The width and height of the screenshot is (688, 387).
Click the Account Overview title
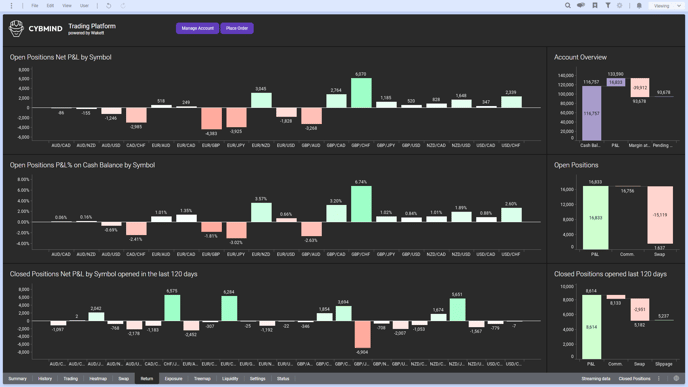tap(580, 57)
